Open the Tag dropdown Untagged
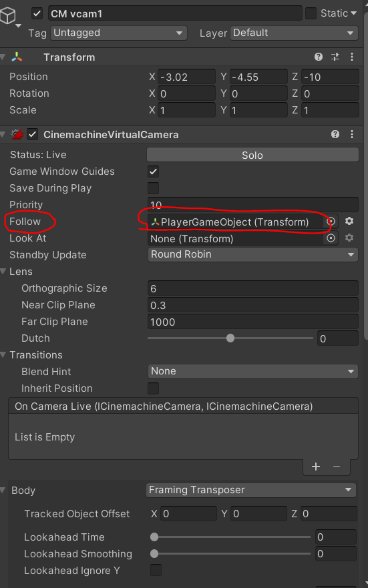 (118, 33)
